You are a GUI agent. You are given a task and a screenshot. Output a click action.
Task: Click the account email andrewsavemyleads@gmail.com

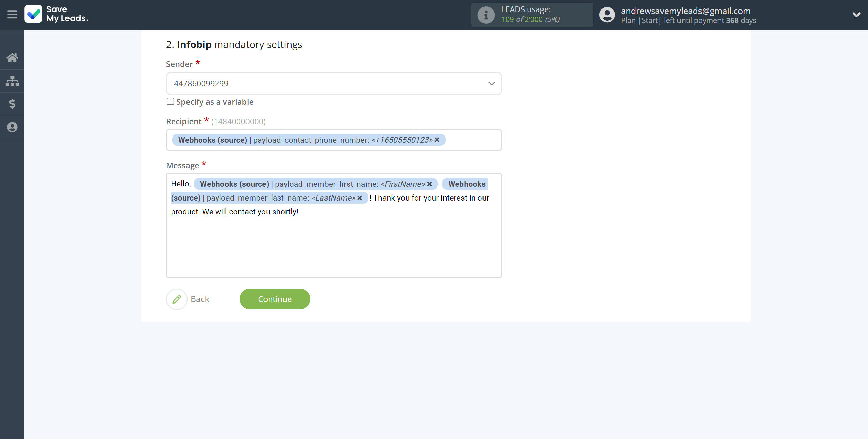coord(686,11)
